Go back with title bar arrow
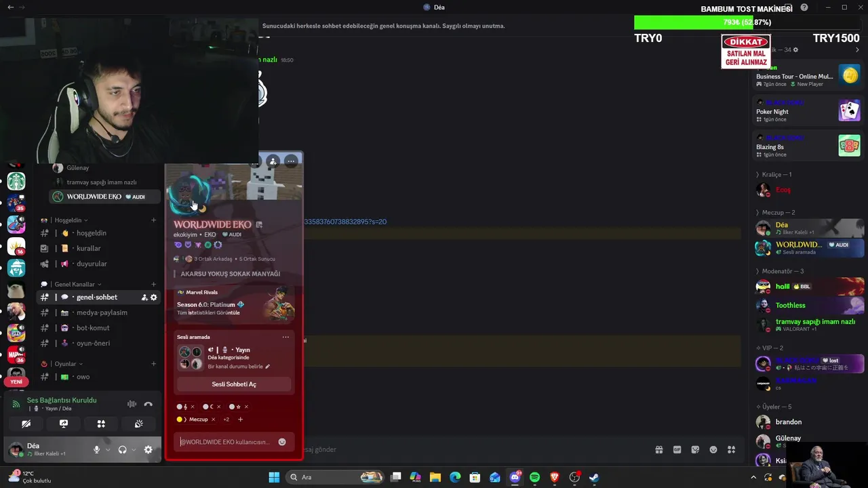 point(10,7)
